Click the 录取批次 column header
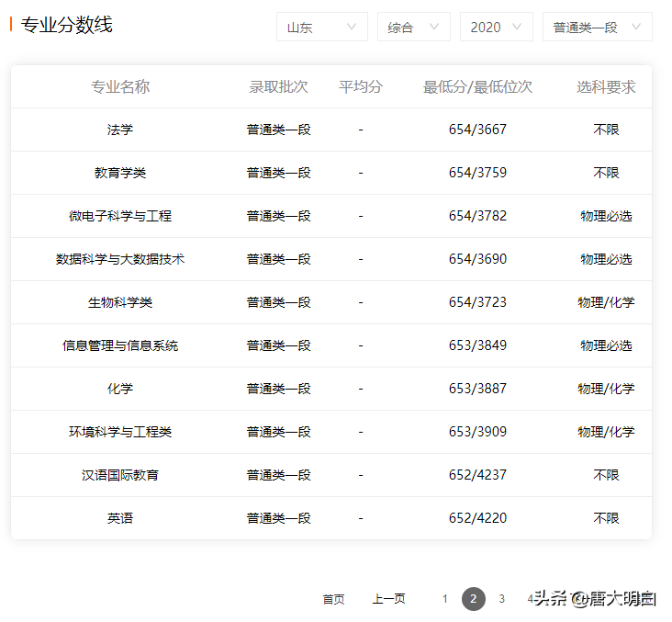This screenshot has height=622, width=672. pyautogui.click(x=278, y=86)
